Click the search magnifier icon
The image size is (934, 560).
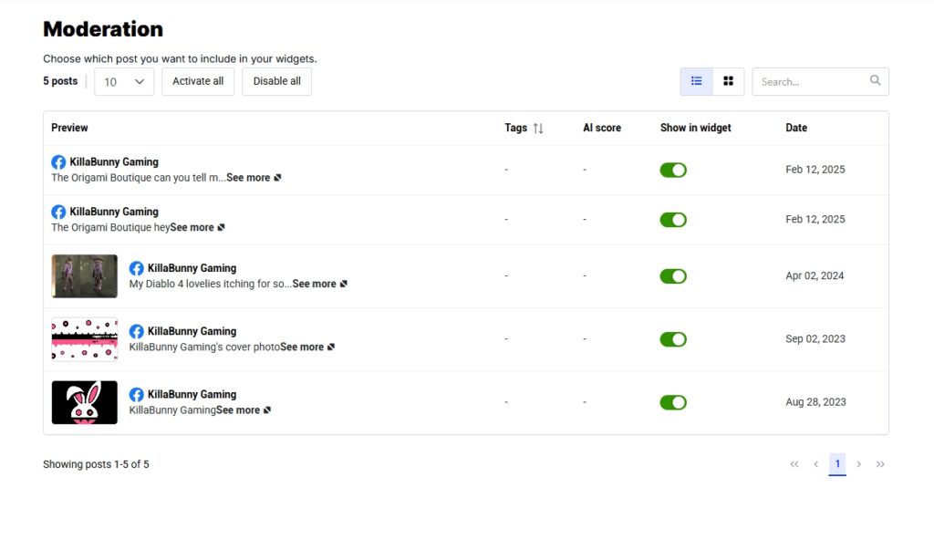click(875, 80)
